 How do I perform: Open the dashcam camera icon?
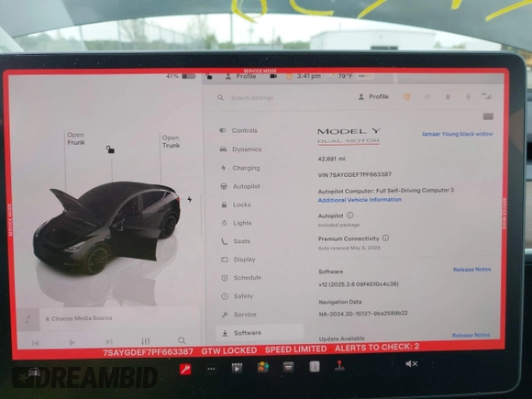[x=273, y=76]
